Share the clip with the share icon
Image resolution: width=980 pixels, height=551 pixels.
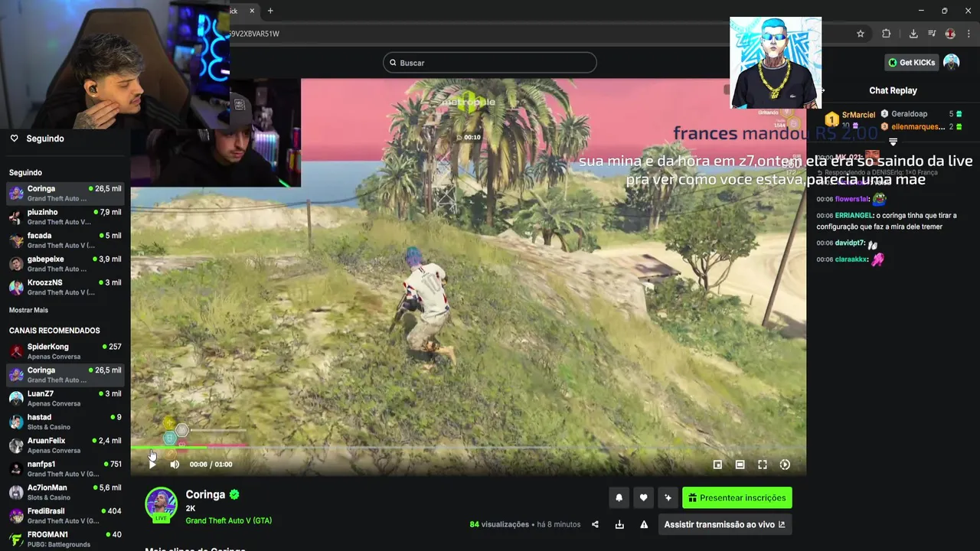(x=595, y=524)
